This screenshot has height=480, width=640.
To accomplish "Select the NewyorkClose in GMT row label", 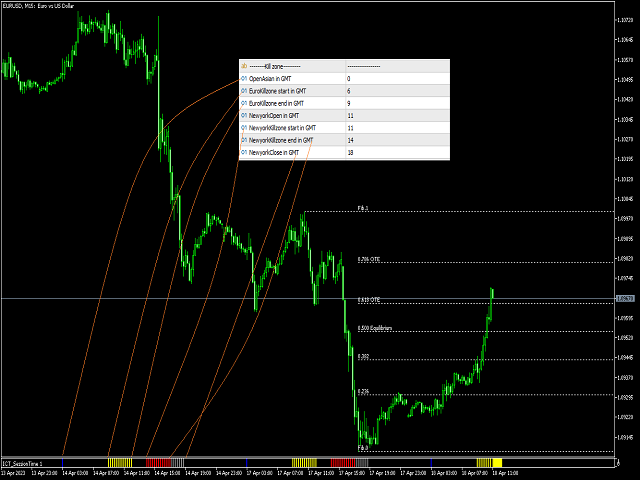I will 274,152.
